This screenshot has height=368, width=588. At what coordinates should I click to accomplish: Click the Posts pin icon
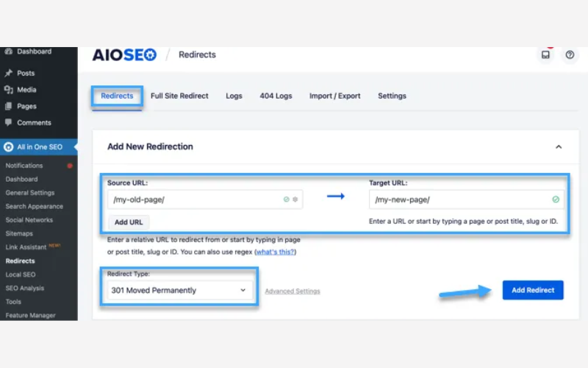click(x=8, y=73)
